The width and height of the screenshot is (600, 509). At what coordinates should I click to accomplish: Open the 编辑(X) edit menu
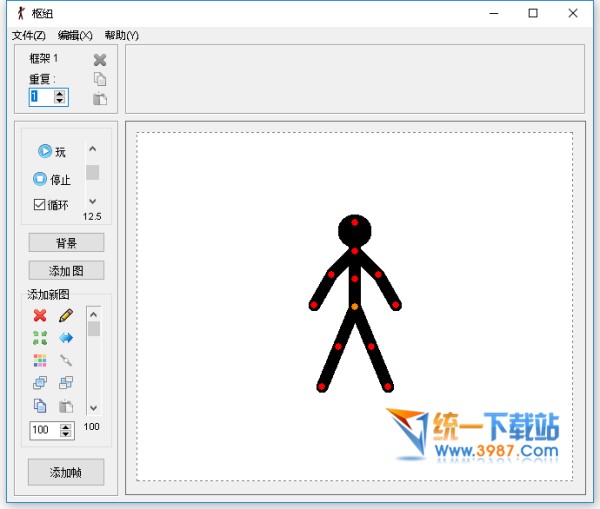coord(75,36)
